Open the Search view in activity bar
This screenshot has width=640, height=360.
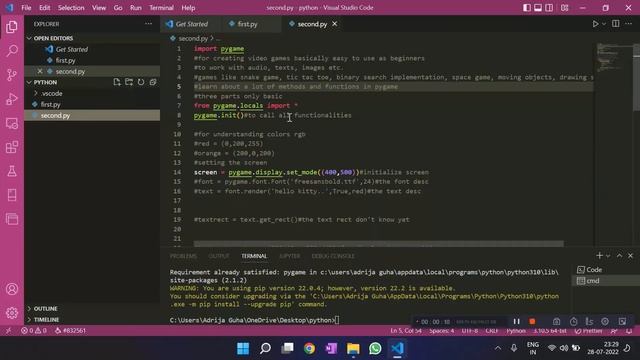click(x=12, y=51)
